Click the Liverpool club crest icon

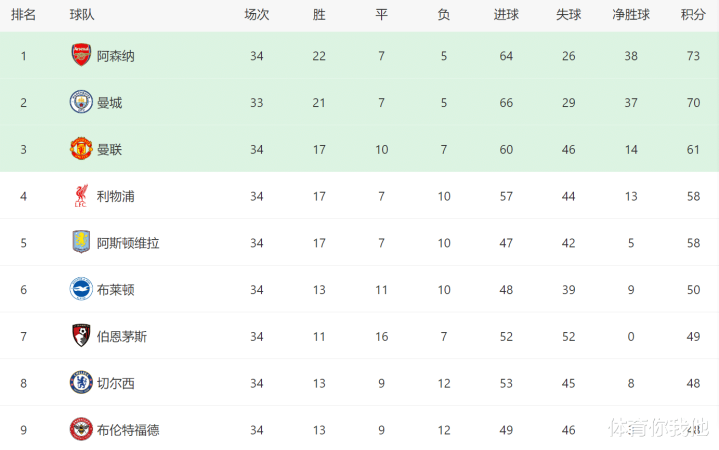pos(81,196)
